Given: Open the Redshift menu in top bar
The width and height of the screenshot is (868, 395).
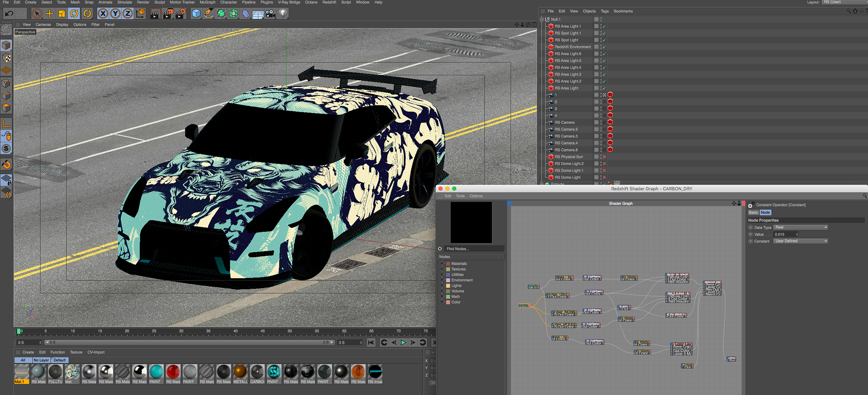Looking at the screenshot, I should [x=329, y=2].
